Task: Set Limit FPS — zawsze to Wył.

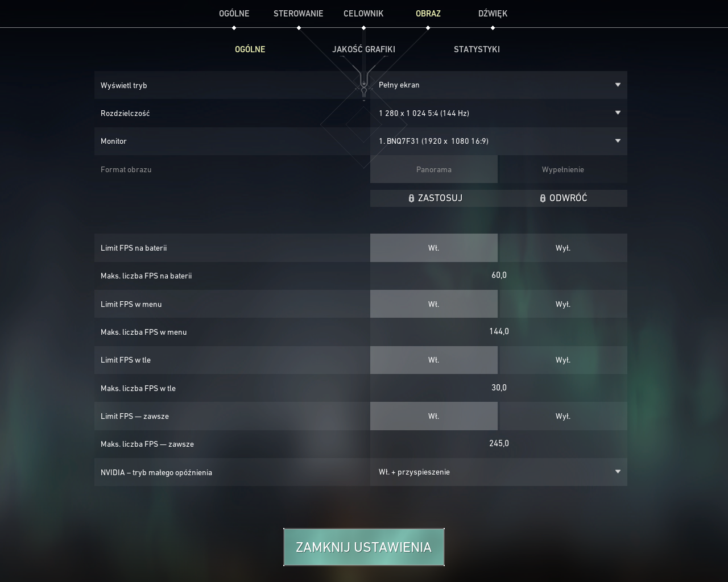Action: (562, 416)
